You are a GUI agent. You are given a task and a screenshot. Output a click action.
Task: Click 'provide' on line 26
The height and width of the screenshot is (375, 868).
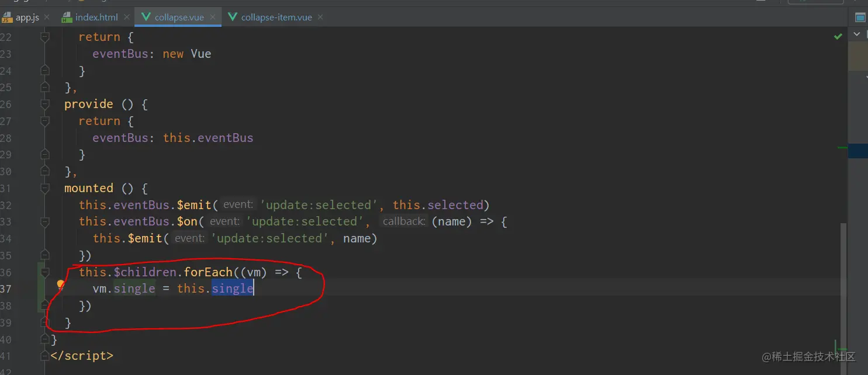tap(89, 104)
